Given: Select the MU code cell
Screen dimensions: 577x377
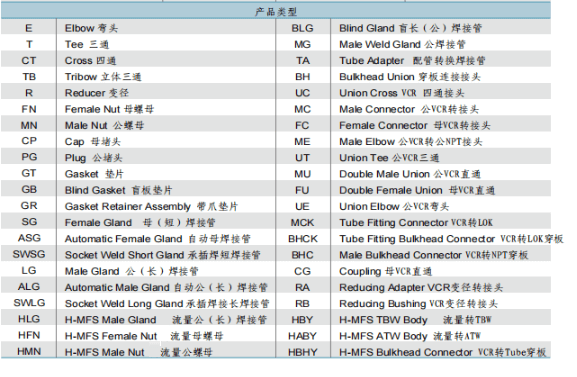Looking at the screenshot, I should click(x=302, y=174).
